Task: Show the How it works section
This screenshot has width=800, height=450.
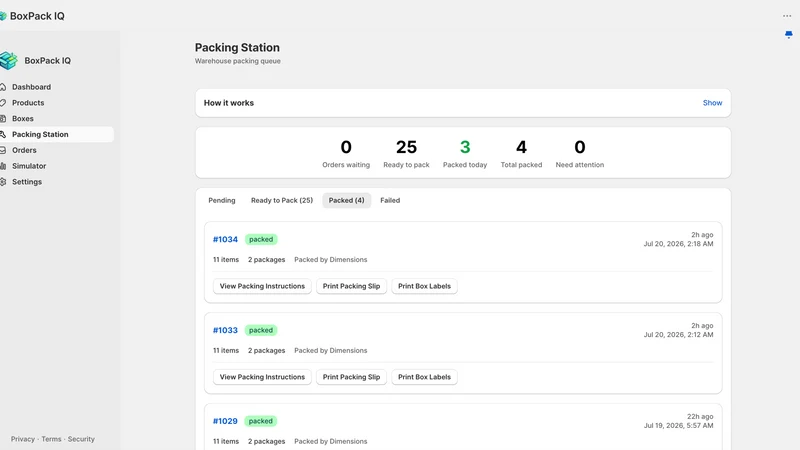Action: [712, 103]
